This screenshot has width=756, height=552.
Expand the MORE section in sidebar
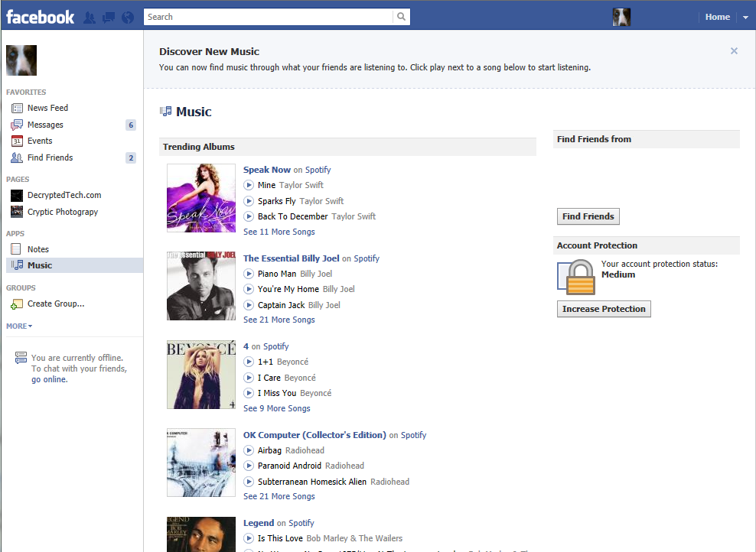coord(19,326)
